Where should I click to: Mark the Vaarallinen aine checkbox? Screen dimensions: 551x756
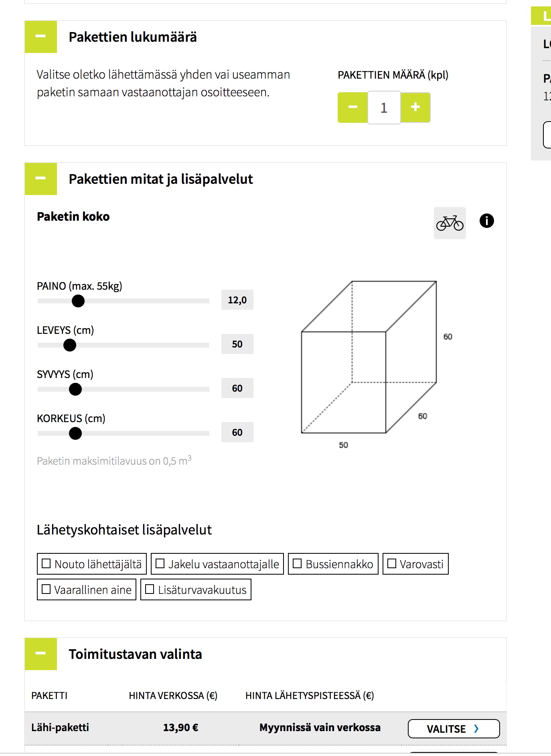coord(47,589)
